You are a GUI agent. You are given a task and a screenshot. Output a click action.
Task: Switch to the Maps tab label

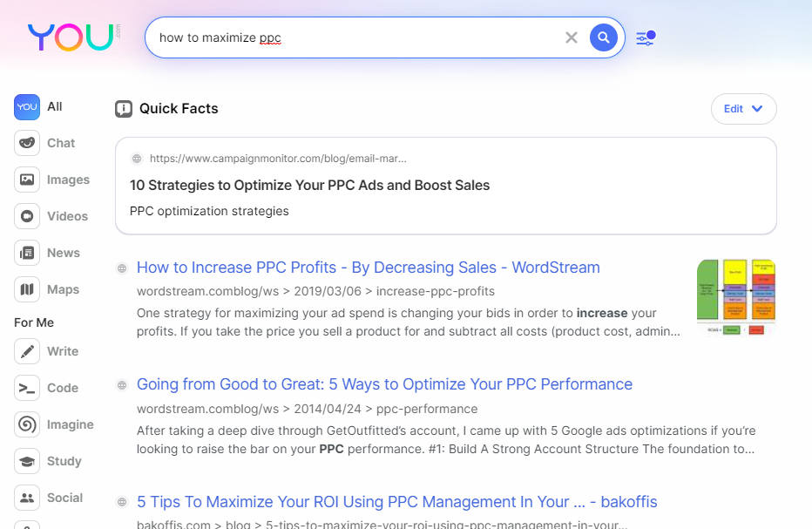[x=64, y=289]
